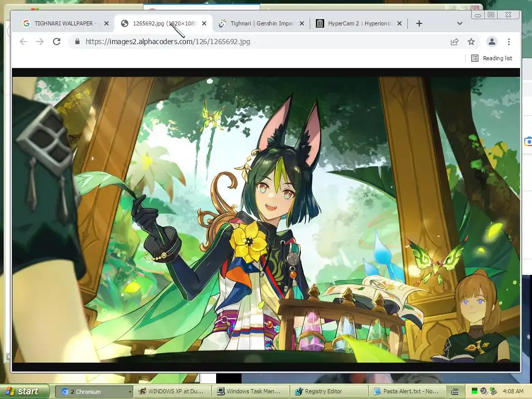Close the TIGHNARI WALLPAPER tab
The image size is (532, 399).
[x=107, y=23]
